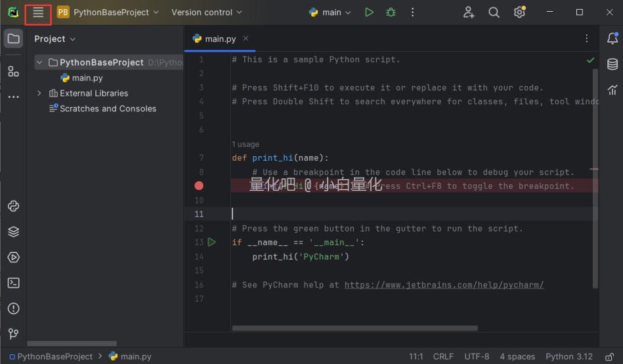Run the main configuration with green play button
623x364 pixels.
coord(369,12)
